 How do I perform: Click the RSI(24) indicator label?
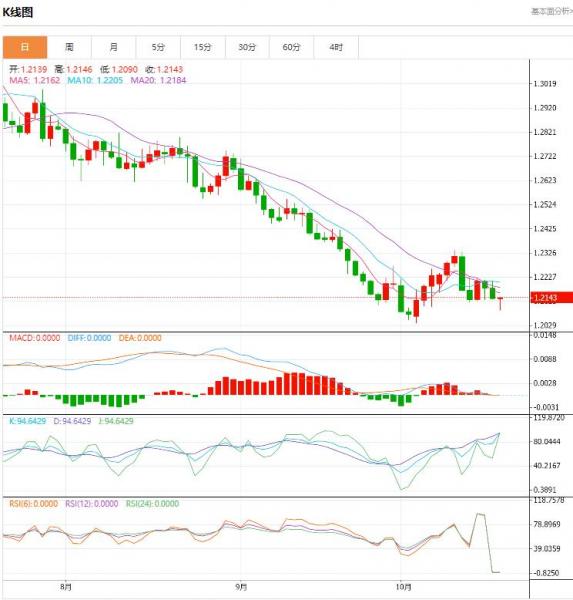pyautogui.click(x=152, y=504)
